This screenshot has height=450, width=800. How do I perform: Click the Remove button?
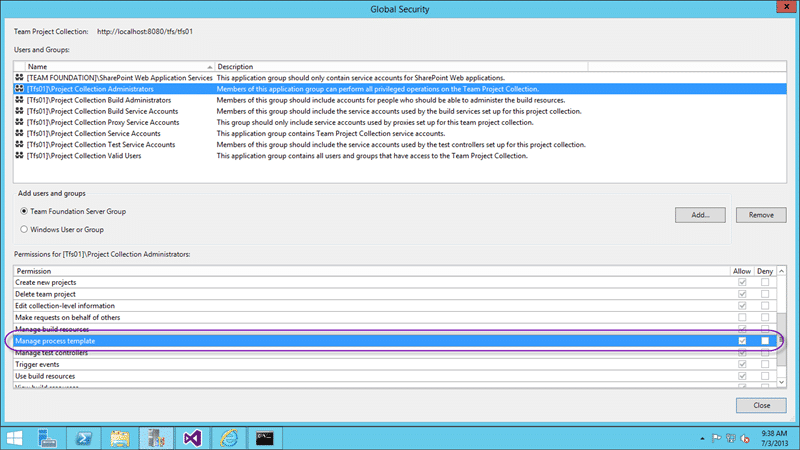pyautogui.click(x=761, y=215)
